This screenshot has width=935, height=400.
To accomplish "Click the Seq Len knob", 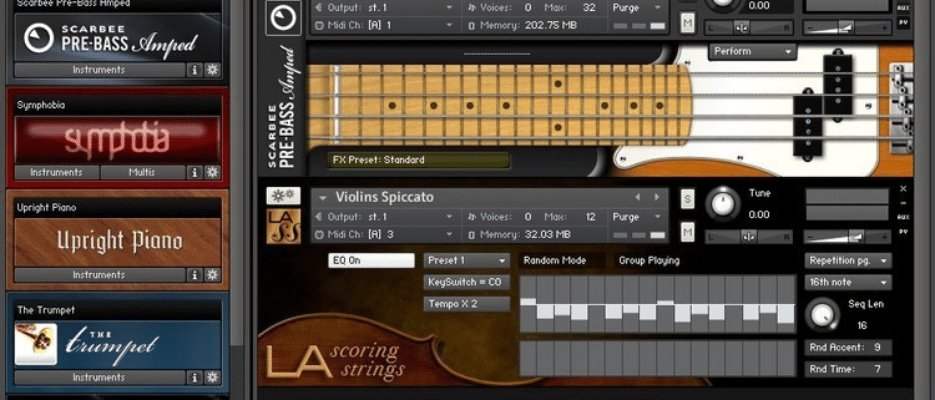I will [x=821, y=313].
